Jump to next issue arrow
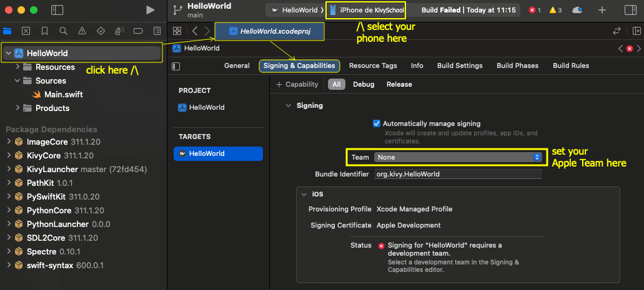The height and width of the screenshot is (290, 644). click(x=638, y=49)
